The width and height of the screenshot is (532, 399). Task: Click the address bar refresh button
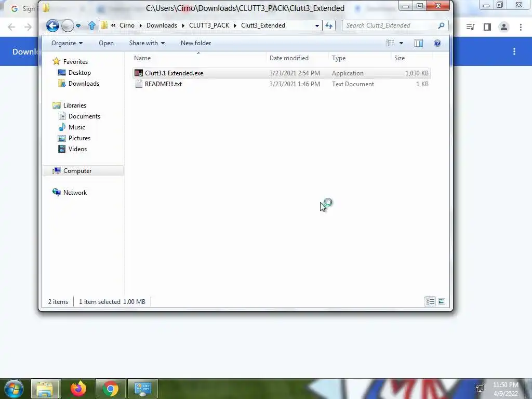pyautogui.click(x=329, y=25)
